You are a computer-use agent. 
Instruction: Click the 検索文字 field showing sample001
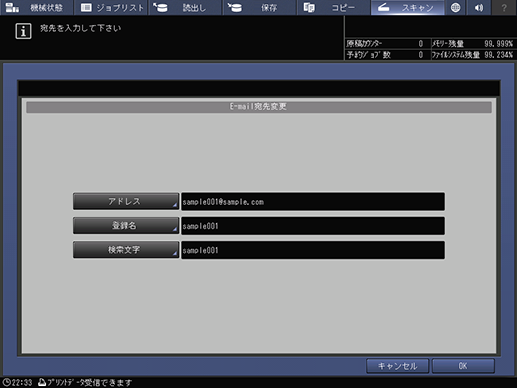coord(313,250)
